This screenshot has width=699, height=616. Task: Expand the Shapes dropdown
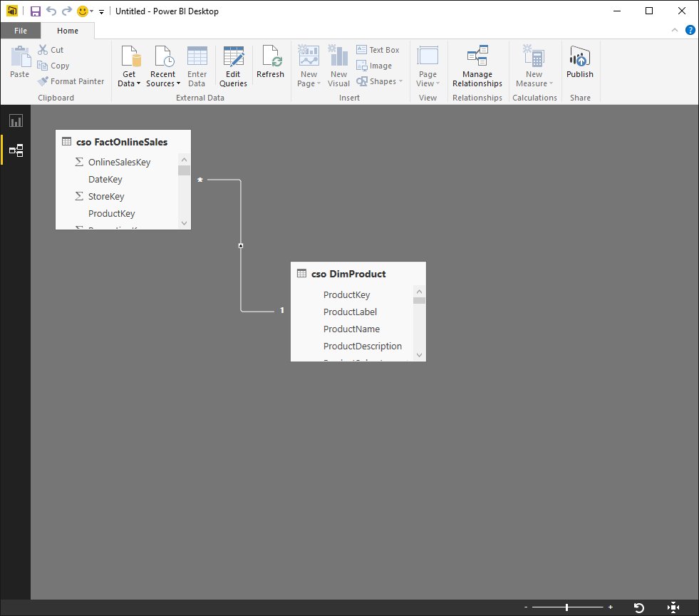click(380, 81)
